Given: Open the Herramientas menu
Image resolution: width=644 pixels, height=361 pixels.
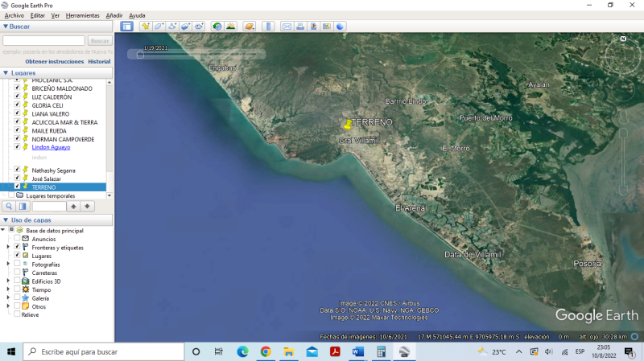Looking at the screenshot, I should coord(82,15).
